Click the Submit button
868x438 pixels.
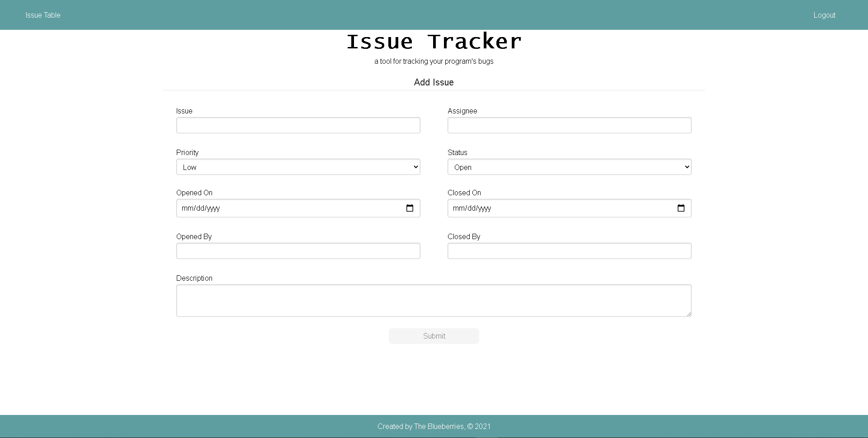pos(434,336)
